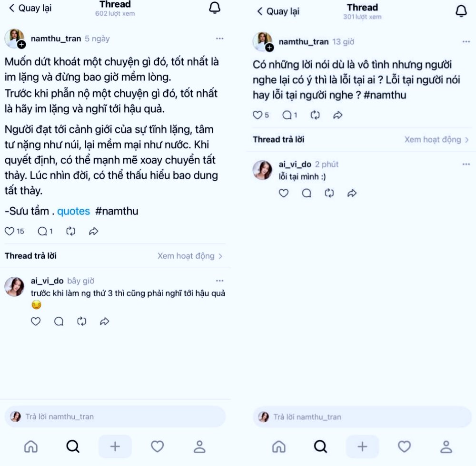
Task: Tap the notification bell on the 301-views thread
Action: 461,11
